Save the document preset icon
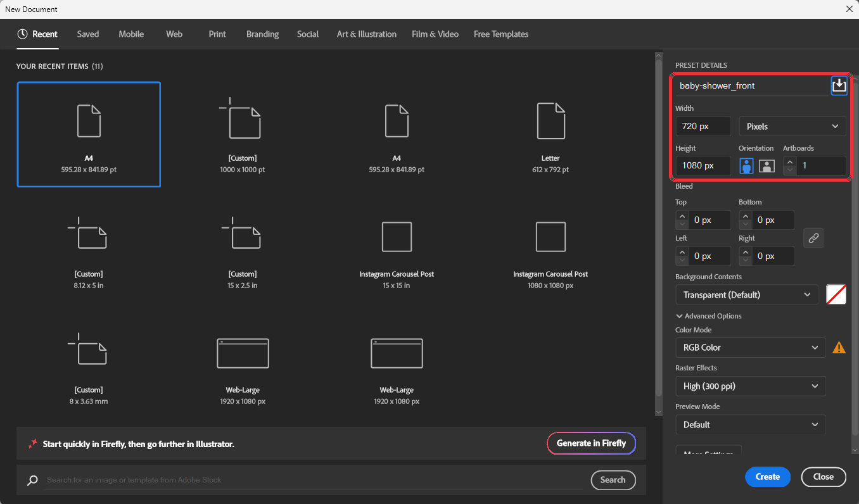 click(839, 85)
